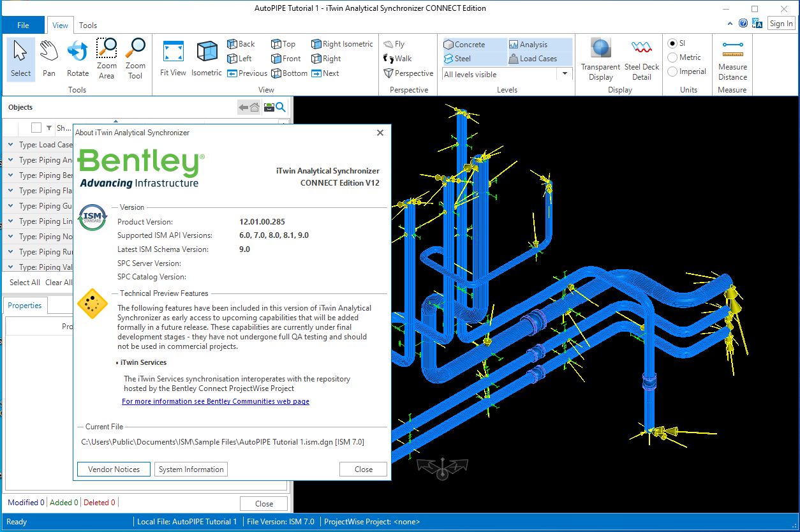Set the view to Right

(326, 59)
